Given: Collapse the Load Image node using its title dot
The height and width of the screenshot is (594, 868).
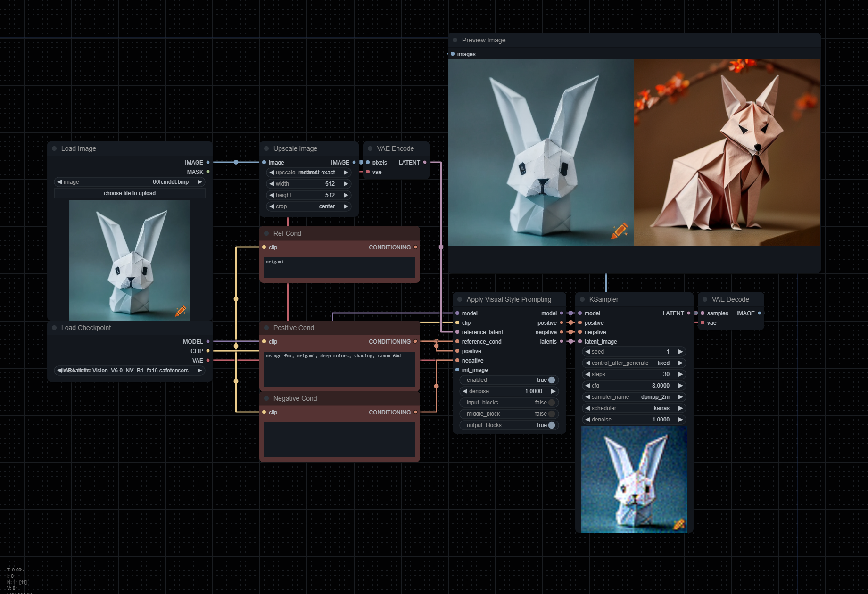Looking at the screenshot, I should click(x=54, y=148).
